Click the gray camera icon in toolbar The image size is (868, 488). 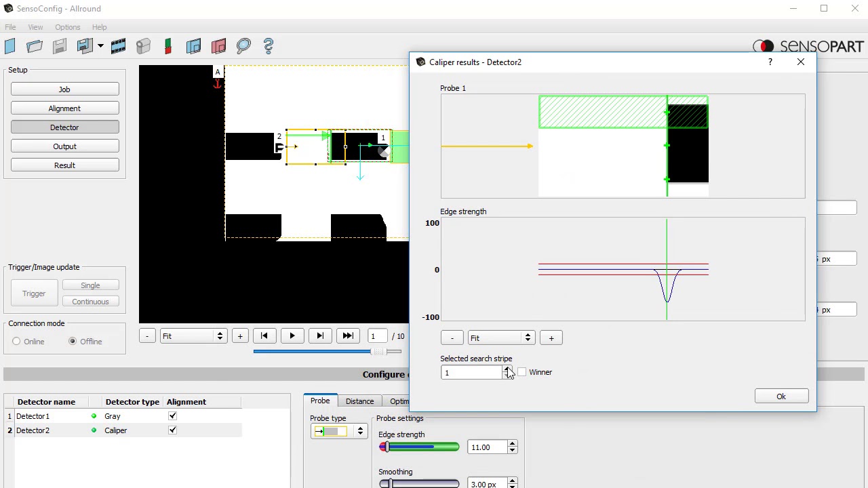coord(143,46)
